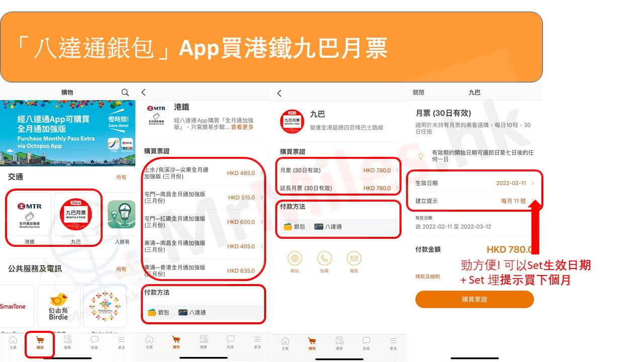Image resolution: width=644 pixels, height=362 pixels.
Task: Tap 訊息 chat icon on 九巴 screen
Action: tap(366, 343)
